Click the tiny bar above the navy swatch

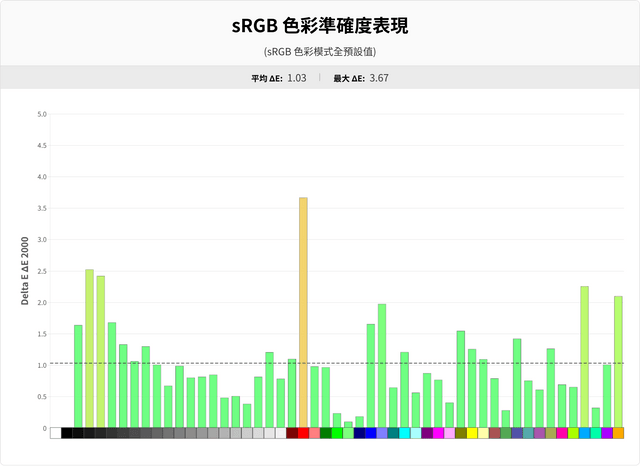point(360,422)
